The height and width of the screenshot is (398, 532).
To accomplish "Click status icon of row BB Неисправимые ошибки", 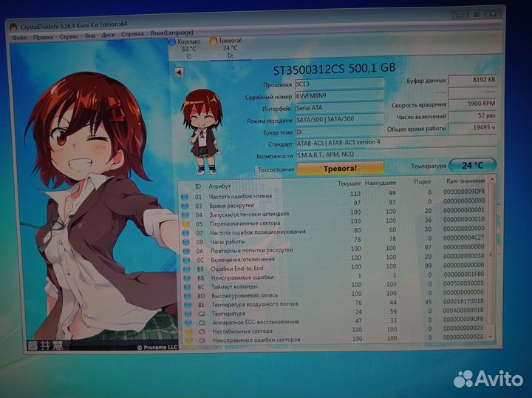I will tap(187, 278).
